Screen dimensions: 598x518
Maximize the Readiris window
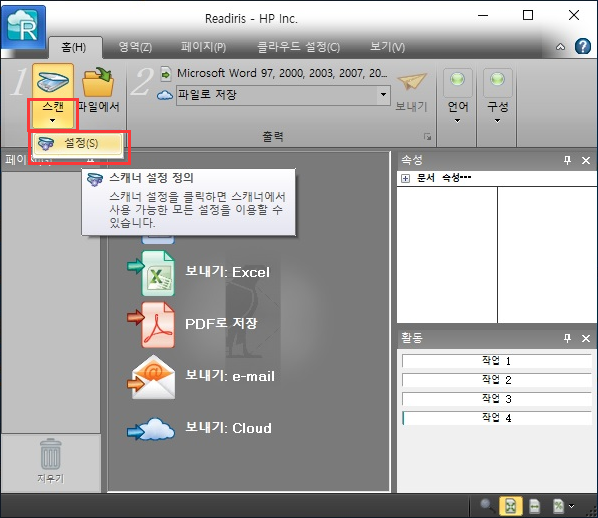(528, 15)
